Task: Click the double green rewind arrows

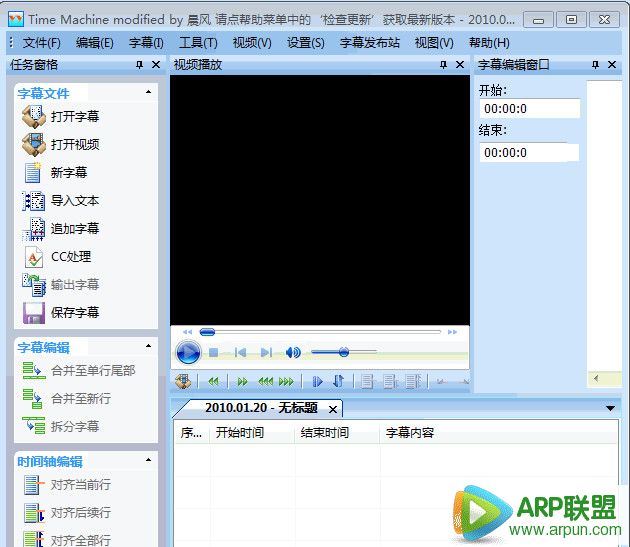Action: pyautogui.click(x=213, y=381)
